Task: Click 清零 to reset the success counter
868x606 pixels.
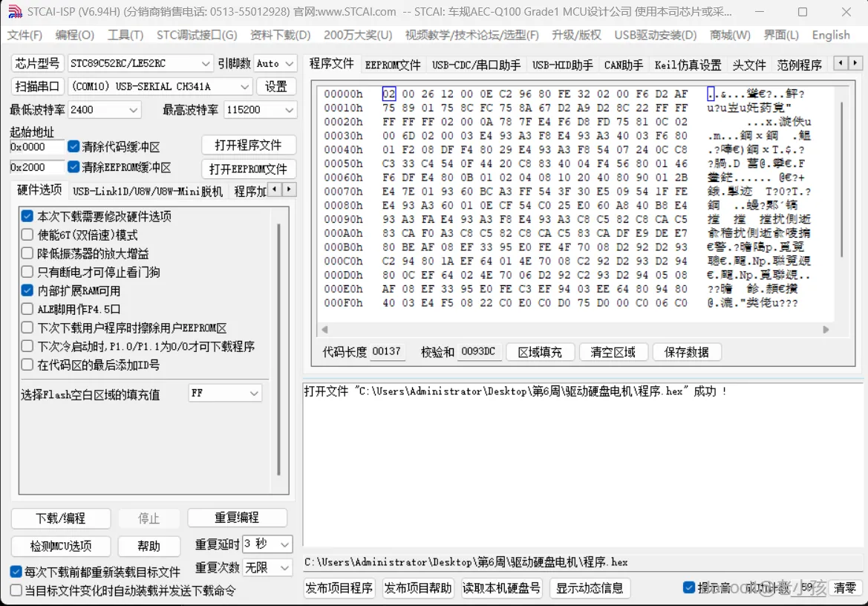Action: coord(844,587)
